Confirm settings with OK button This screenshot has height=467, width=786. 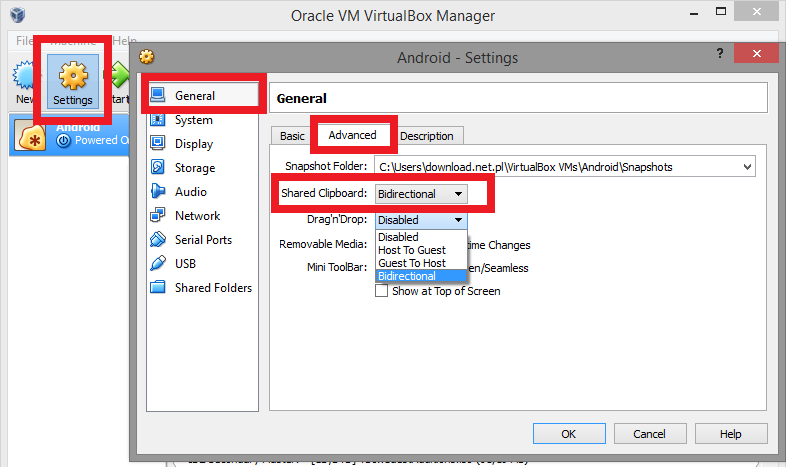pos(569,433)
